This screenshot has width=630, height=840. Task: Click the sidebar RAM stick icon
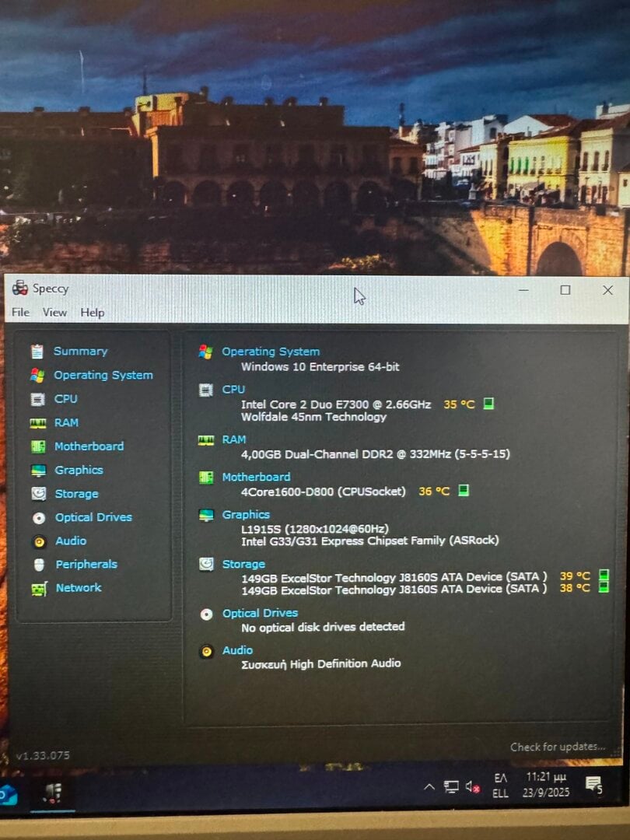point(37,423)
